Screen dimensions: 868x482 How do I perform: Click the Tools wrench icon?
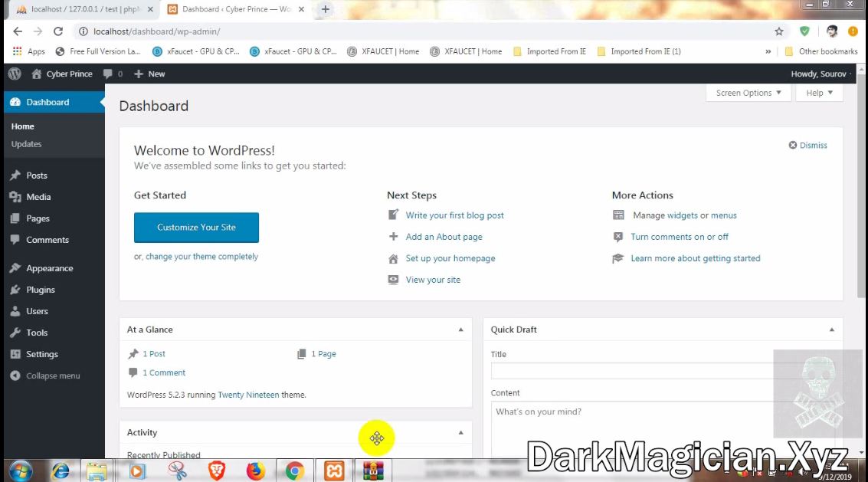point(15,333)
